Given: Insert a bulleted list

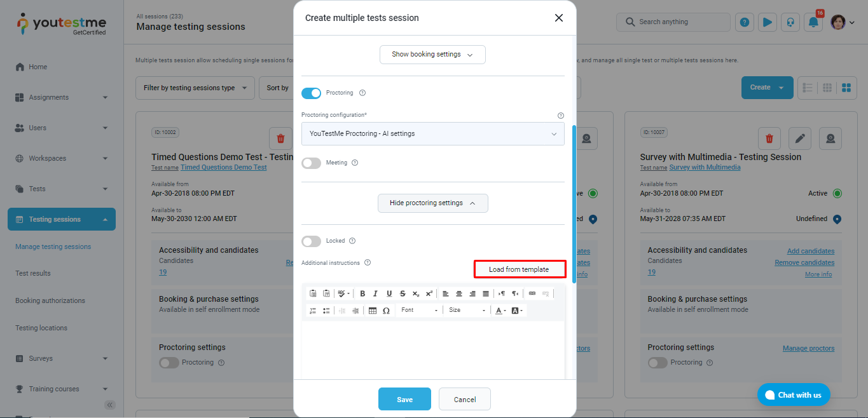Looking at the screenshot, I should click(326, 311).
